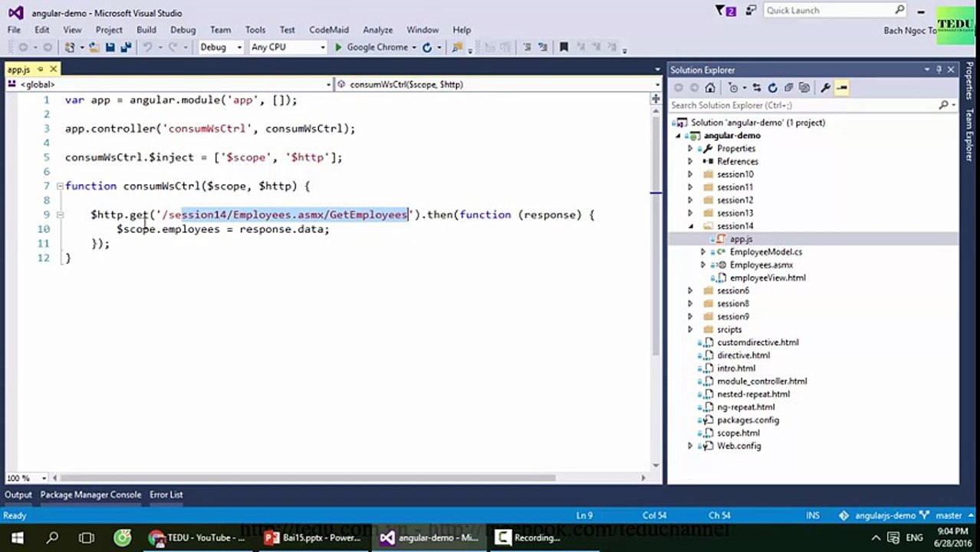Open the Google Chrome browser dropdown arrow
The height and width of the screenshot is (552, 980).
point(415,48)
